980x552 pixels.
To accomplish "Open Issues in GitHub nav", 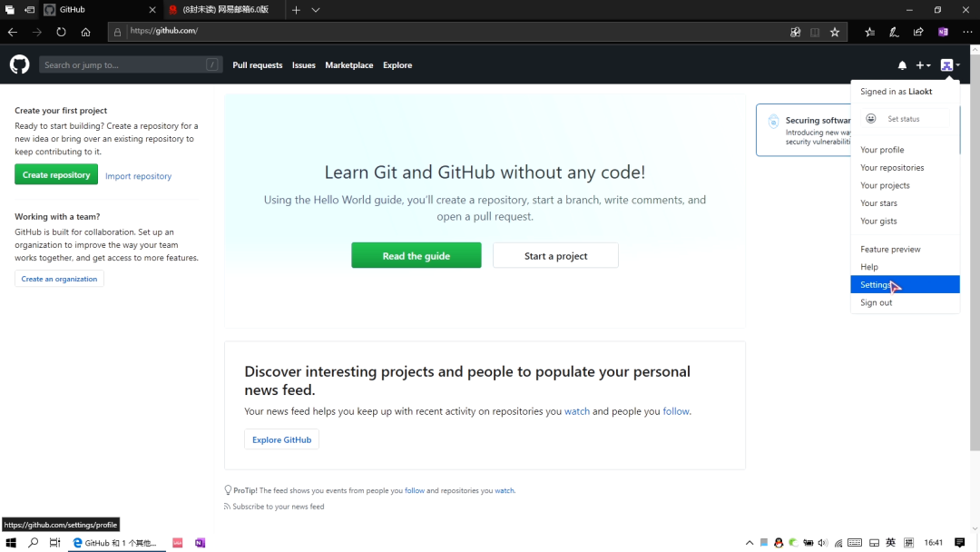I will 304,65.
